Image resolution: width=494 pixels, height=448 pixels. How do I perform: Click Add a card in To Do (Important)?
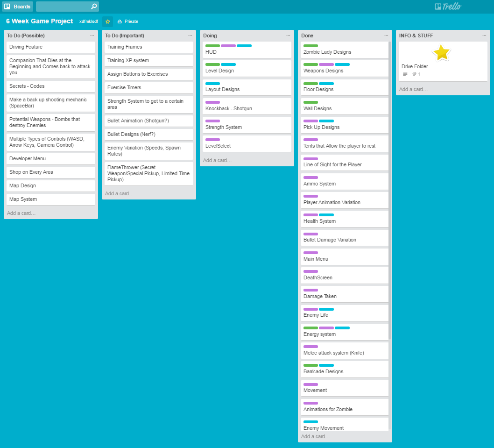tap(120, 193)
